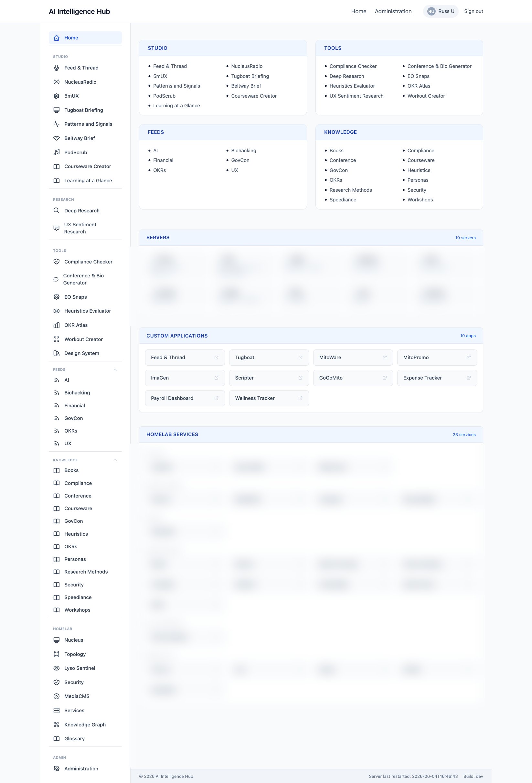Click the bar chart icon for OKR Atlas
Screen dimensions: 532x783
point(57,325)
